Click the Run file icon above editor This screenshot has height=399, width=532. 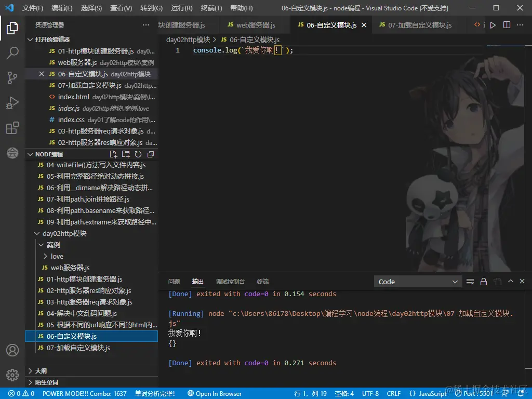click(493, 24)
